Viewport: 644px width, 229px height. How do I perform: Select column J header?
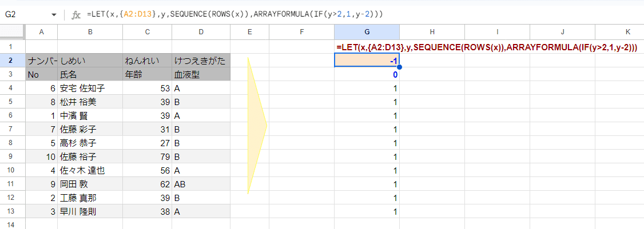(563, 32)
